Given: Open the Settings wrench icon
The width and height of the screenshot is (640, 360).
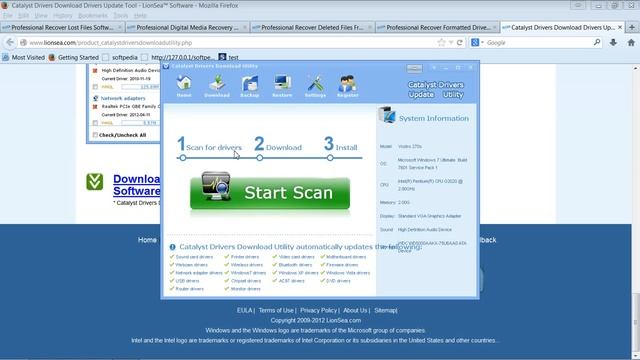Looking at the screenshot, I should tap(315, 86).
